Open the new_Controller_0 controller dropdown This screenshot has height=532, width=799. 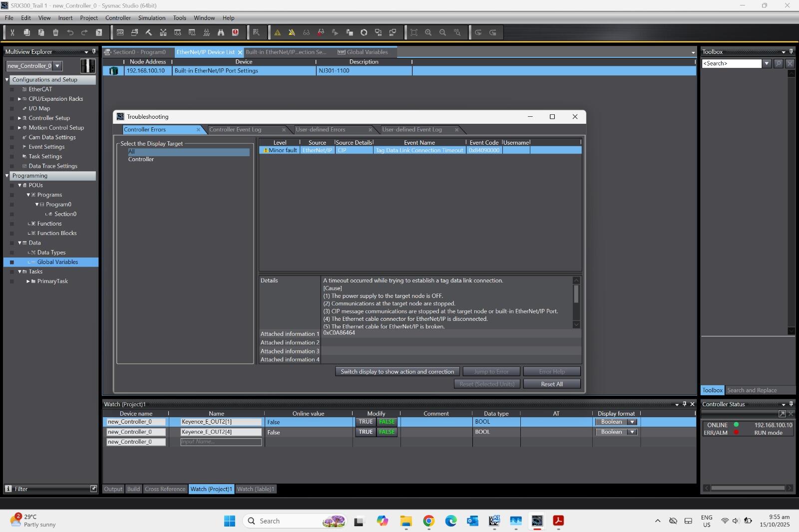coord(57,66)
